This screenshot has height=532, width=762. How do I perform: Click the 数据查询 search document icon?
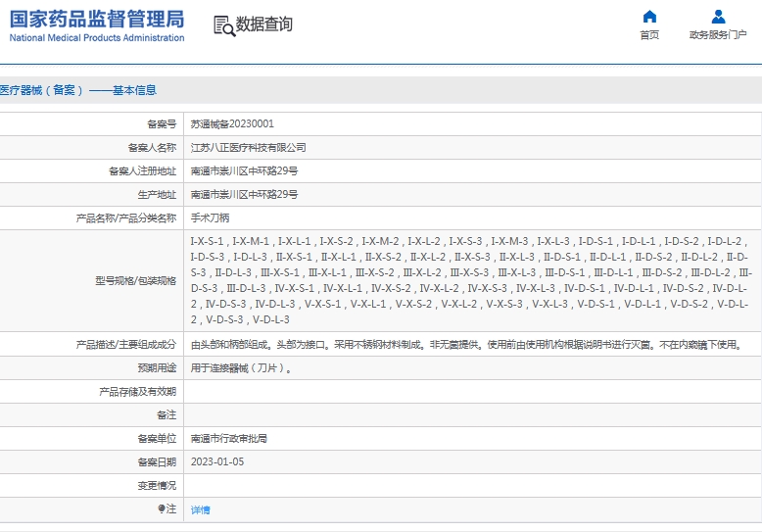point(224,25)
